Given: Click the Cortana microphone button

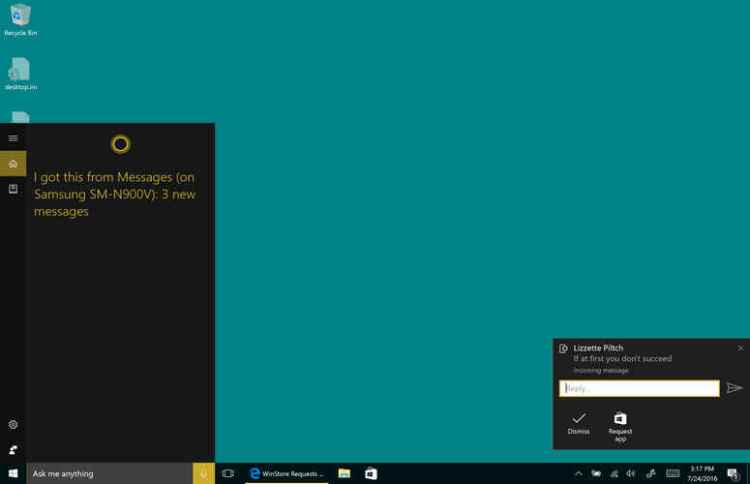Looking at the screenshot, I should coord(203,473).
